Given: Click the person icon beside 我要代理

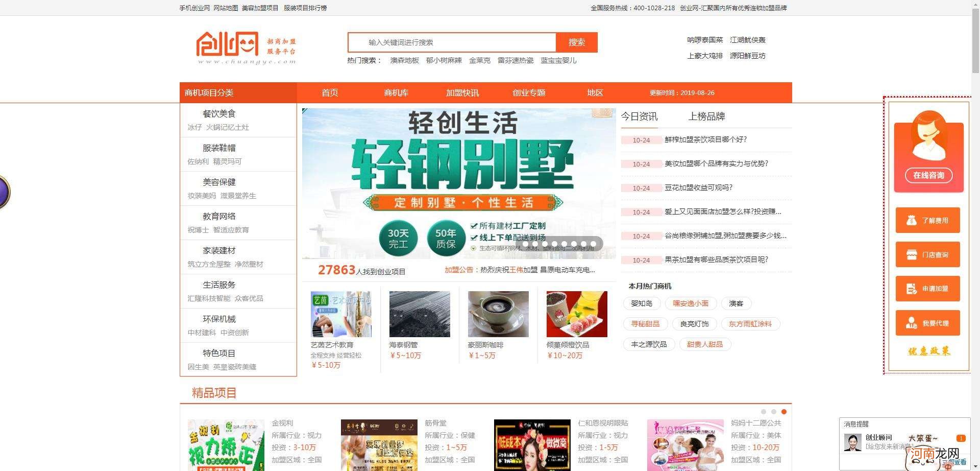Looking at the screenshot, I should 911,323.
